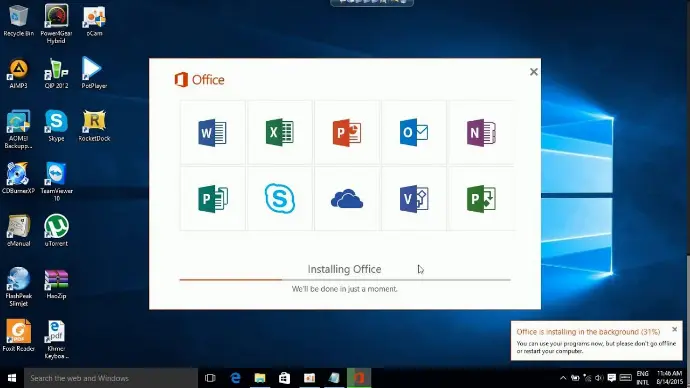Open the uTorrent desktop shortcut
690x388 pixels.
point(56,230)
